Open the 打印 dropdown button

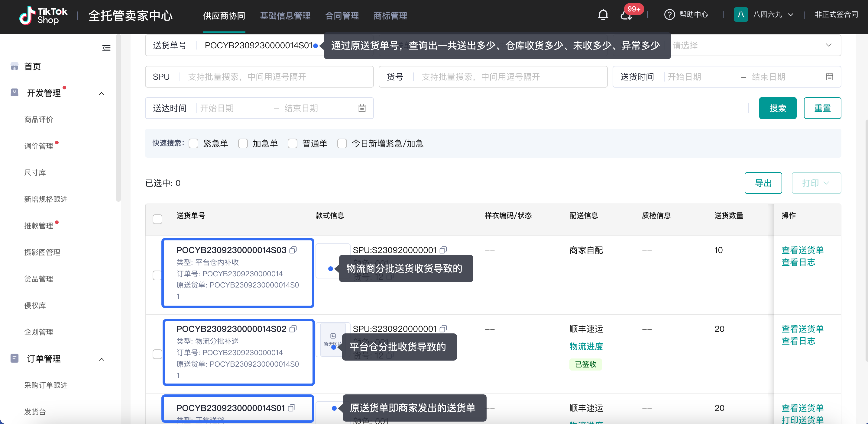click(x=816, y=183)
